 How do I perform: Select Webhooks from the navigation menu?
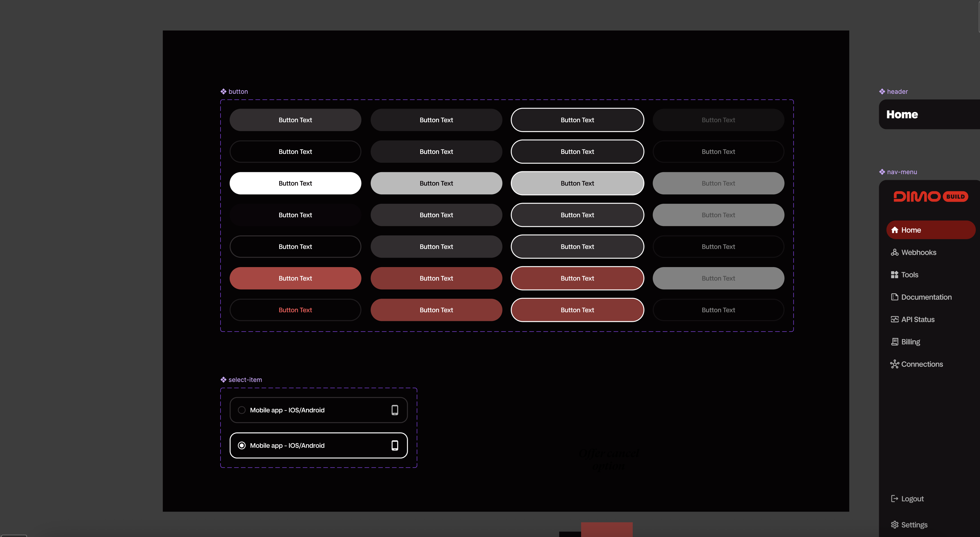pos(919,252)
